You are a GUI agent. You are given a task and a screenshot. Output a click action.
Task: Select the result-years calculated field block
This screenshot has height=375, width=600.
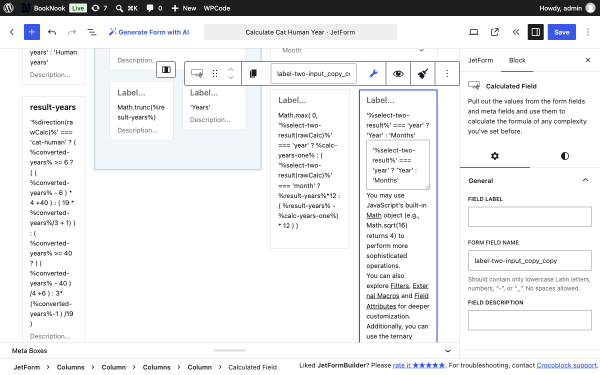[54, 219]
